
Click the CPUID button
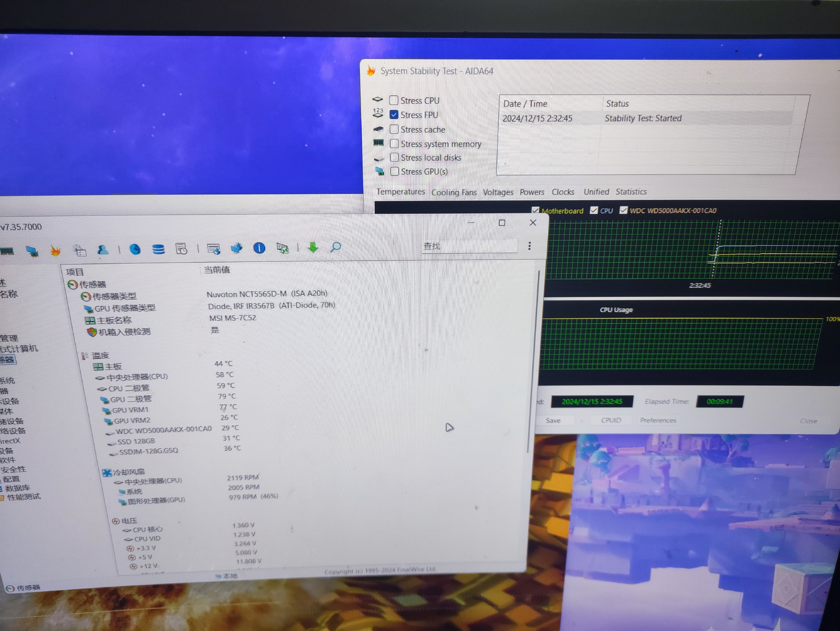click(611, 420)
